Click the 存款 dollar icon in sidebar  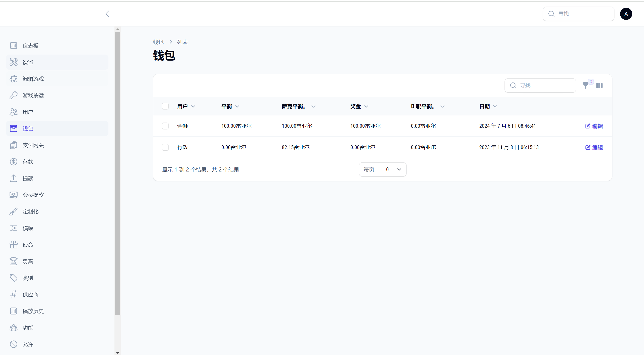pyautogui.click(x=14, y=162)
